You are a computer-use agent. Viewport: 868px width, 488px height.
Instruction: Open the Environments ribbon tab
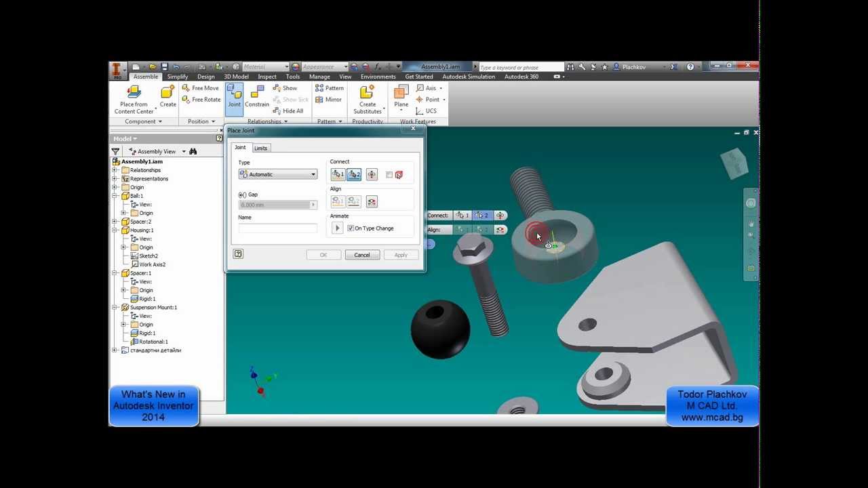378,77
